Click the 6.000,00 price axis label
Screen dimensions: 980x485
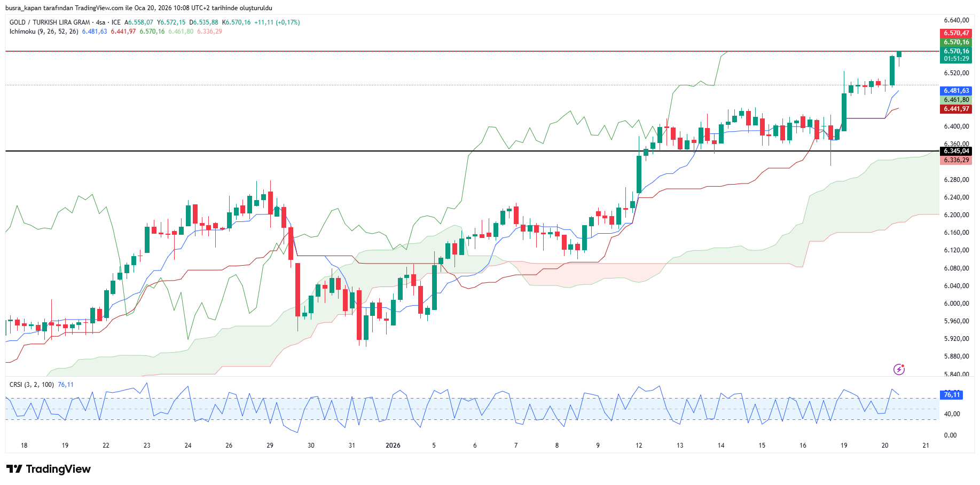click(x=956, y=304)
